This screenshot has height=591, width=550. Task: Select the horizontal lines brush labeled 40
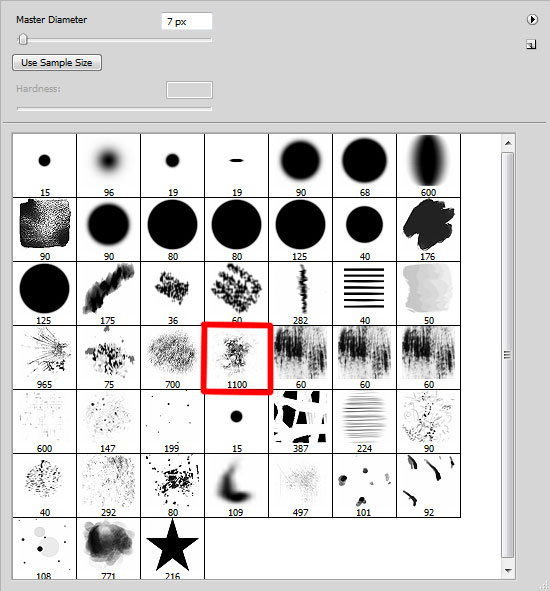coord(365,294)
